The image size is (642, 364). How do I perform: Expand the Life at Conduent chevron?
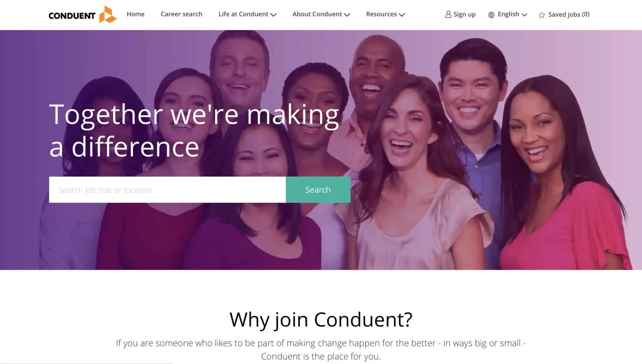coord(273,15)
